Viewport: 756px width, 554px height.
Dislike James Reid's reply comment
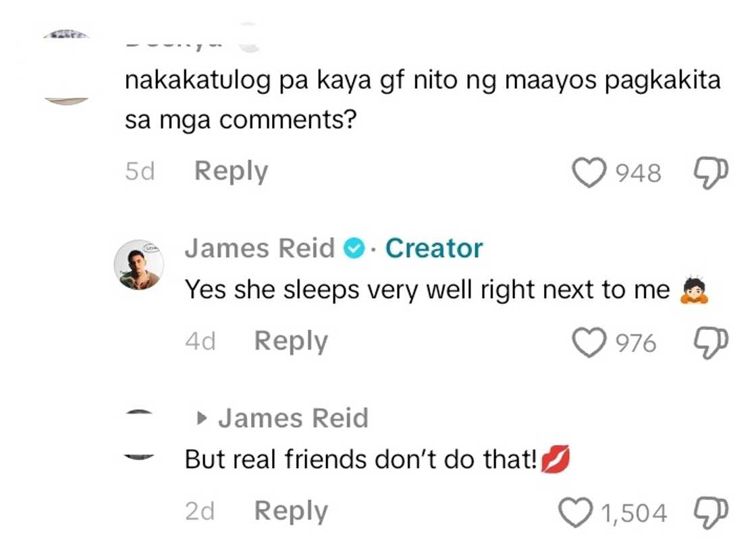(x=711, y=342)
